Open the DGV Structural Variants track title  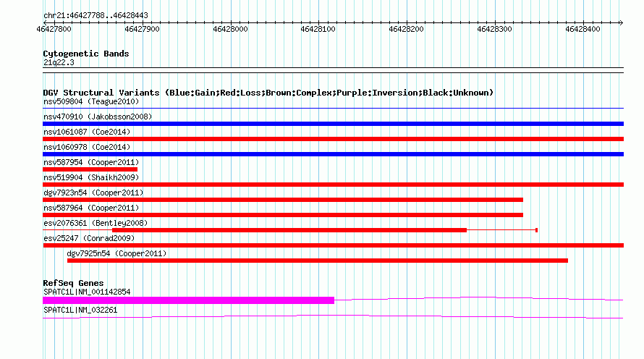(x=268, y=93)
